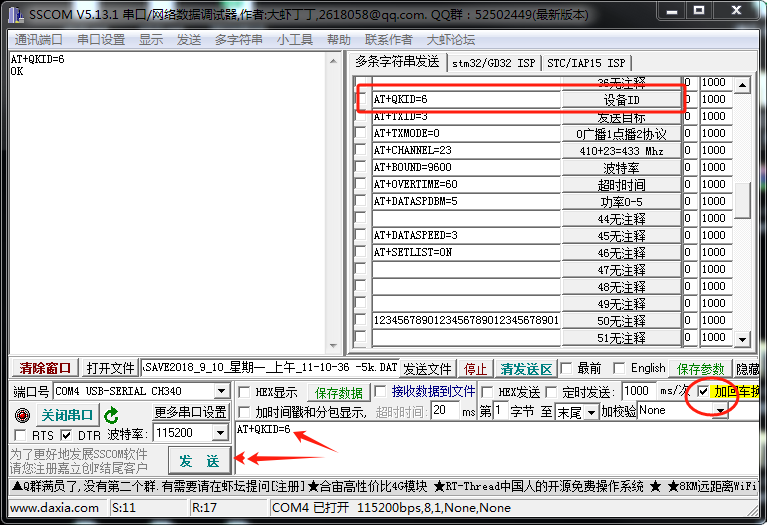Click receive window scroll up arrow
The height and width of the screenshot is (525, 767).
point(334,61)
